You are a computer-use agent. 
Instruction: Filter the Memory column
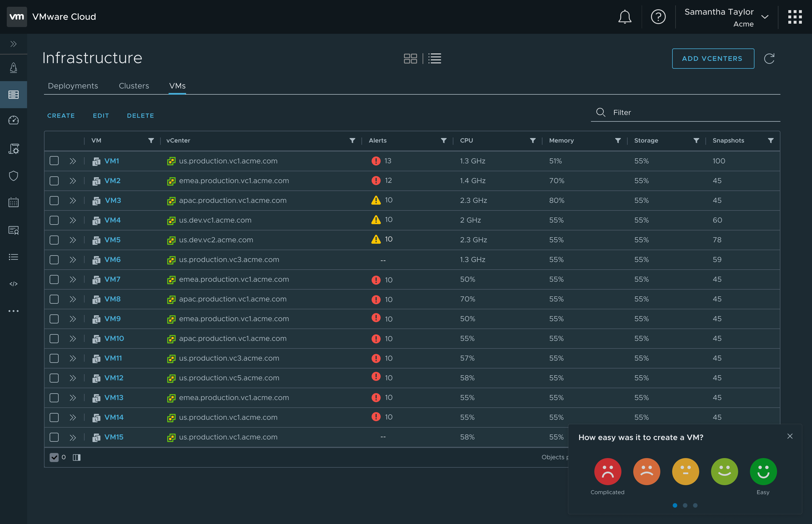pyautogui.click(x=618, y=141)
